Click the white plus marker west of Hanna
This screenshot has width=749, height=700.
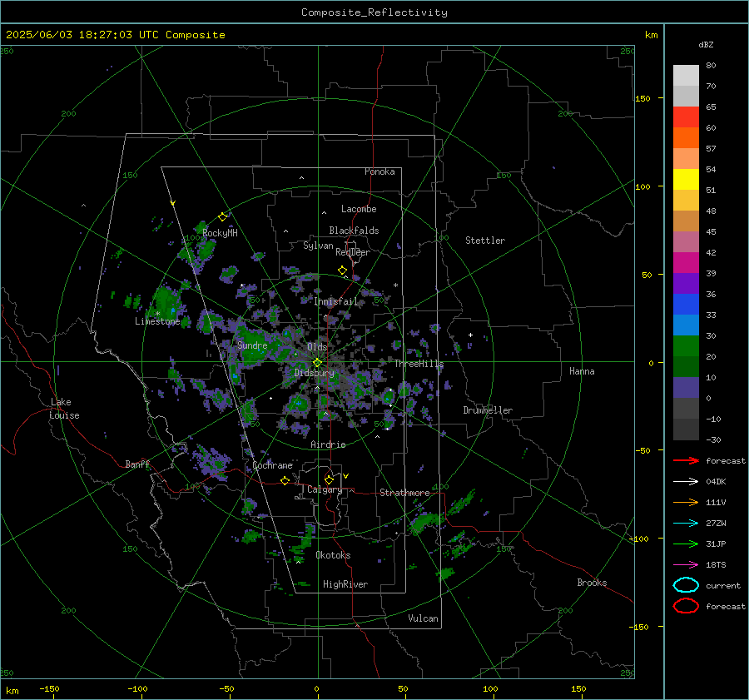[x=470, y=335]
